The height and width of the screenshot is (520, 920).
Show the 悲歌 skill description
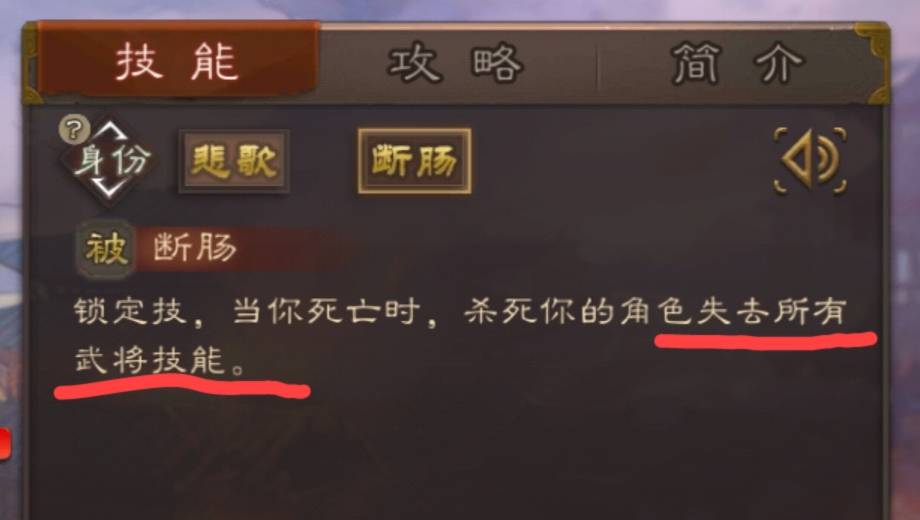coord(234,161)
